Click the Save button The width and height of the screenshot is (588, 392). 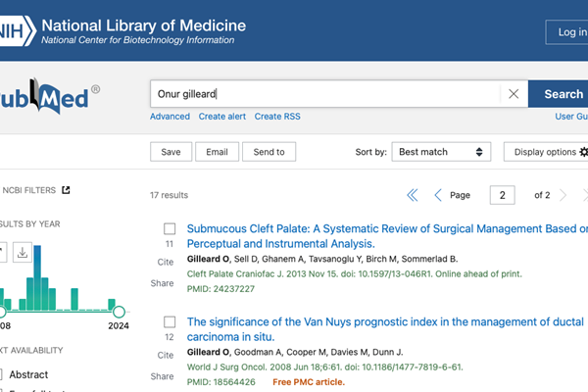pos(171,152)
